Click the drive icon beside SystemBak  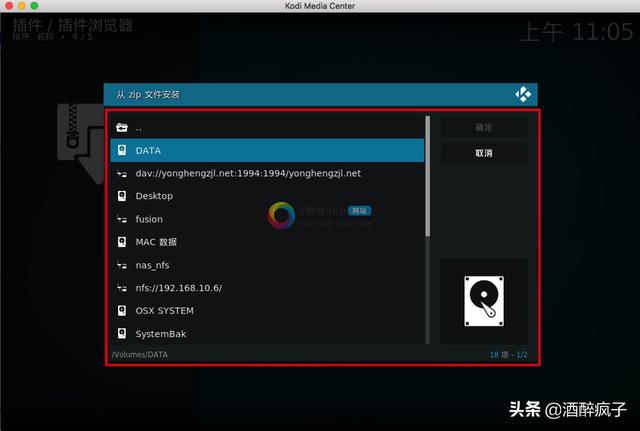pyautogui.click(x=122, y=334)
